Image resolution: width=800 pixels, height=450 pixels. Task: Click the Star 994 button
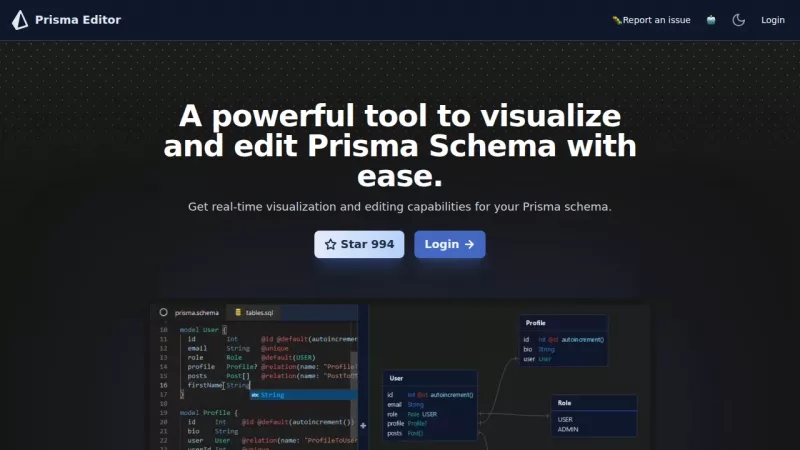point(359,244)
